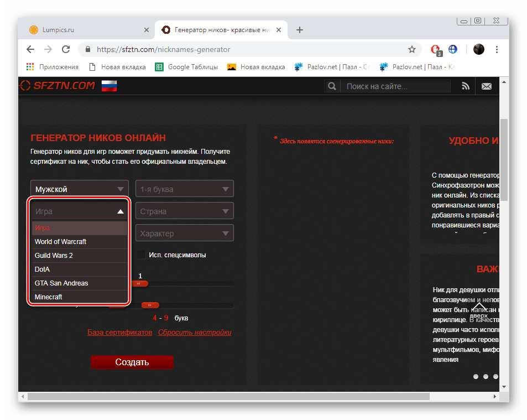
Task: Maximize the Chrome window
Action: (x=478, y=21)
